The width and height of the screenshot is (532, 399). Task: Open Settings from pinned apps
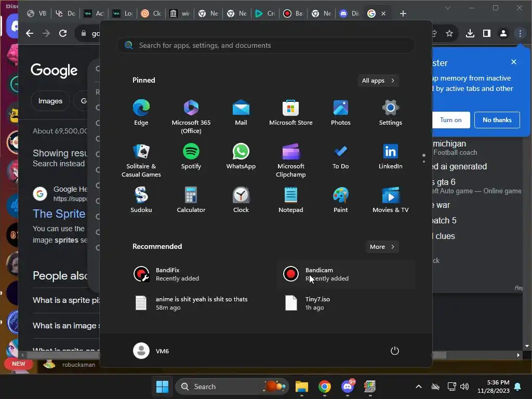coord(391,113)
